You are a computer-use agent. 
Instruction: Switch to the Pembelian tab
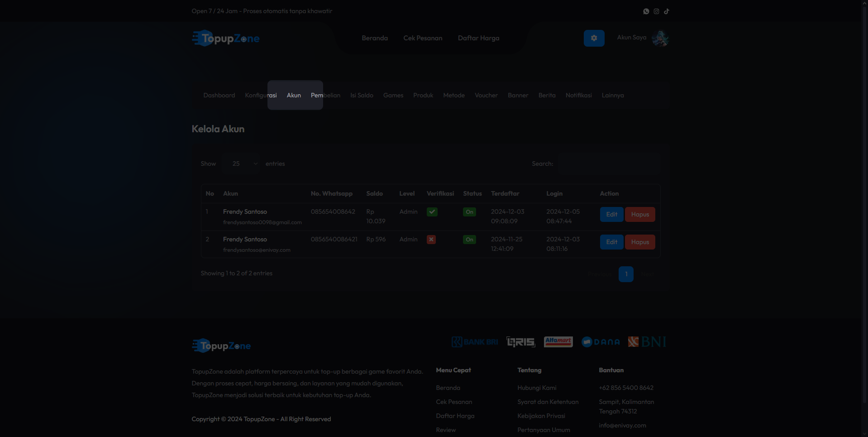point(325,96)
